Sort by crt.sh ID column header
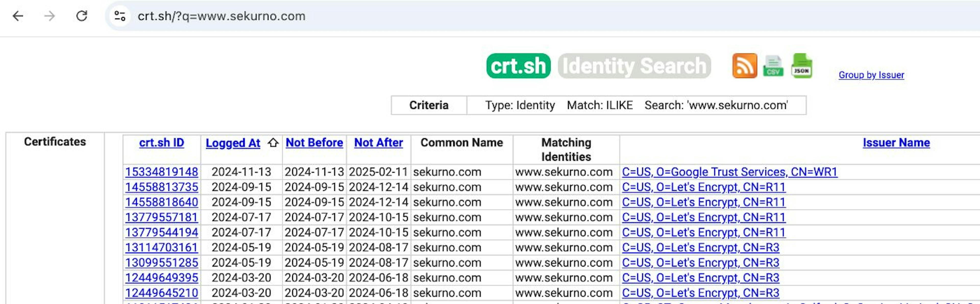The image size is (980, 304). pyautogui.click(x=161, y=143)
